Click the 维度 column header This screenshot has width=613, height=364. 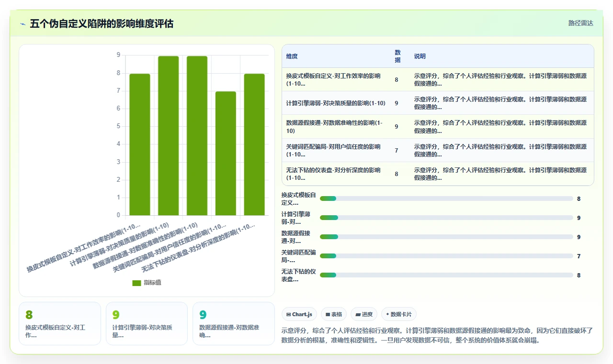[x=292, y=56]
